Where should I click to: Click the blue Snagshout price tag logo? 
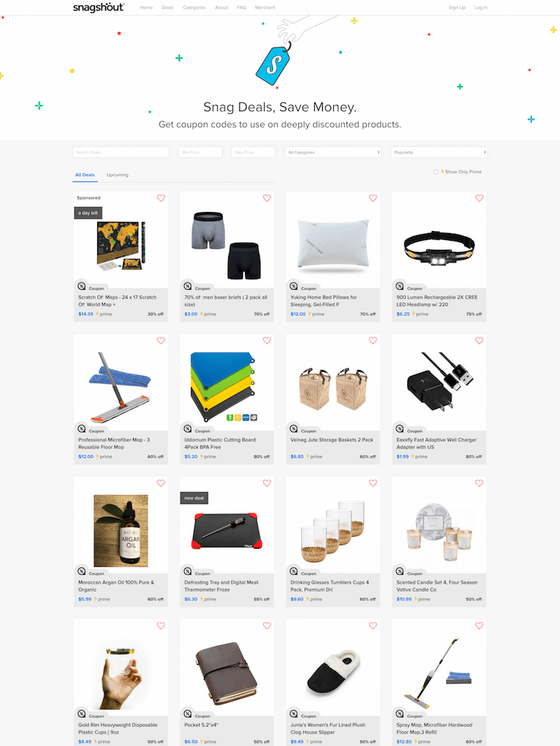(x=273, y=65)
